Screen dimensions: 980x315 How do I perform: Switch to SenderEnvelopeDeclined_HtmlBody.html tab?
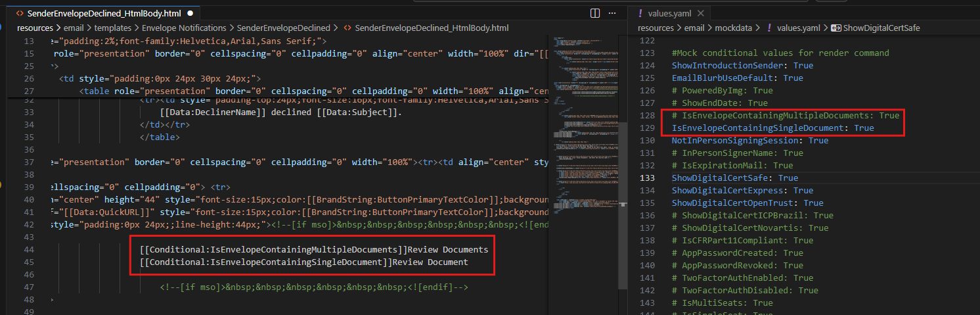click(103, 13)
